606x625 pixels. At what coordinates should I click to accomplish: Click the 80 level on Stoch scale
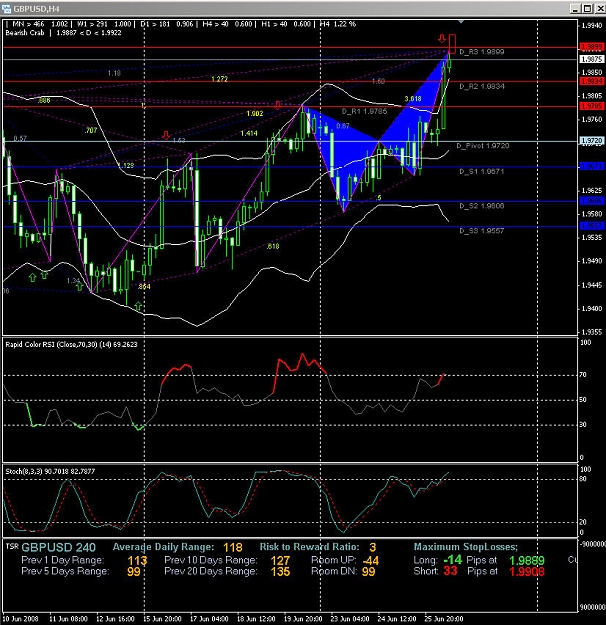pyautogui.click(x=583, y=479)
